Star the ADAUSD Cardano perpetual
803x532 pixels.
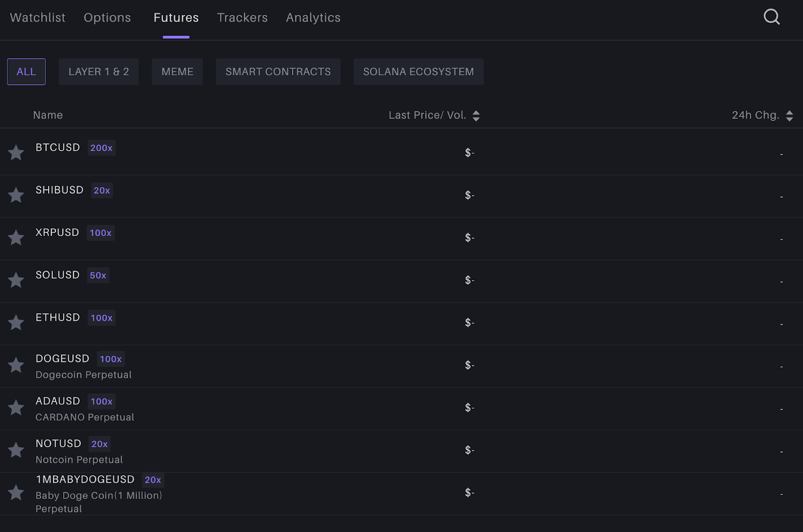tap(16, 408)
